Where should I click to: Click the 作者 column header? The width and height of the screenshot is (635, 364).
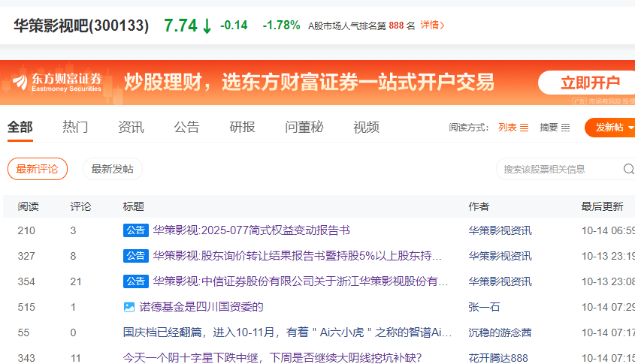pyautogui.click(x=479, y=206)
